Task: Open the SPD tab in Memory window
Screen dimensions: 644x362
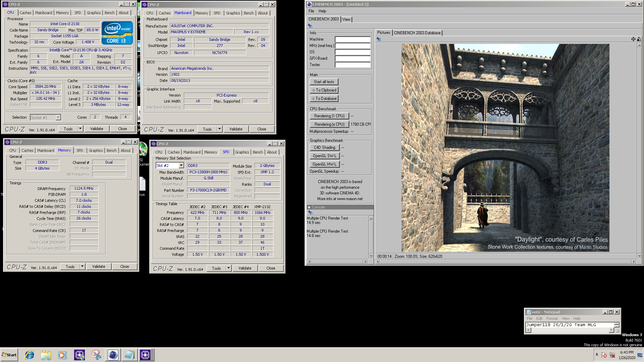Action: (x=79, y=150)
